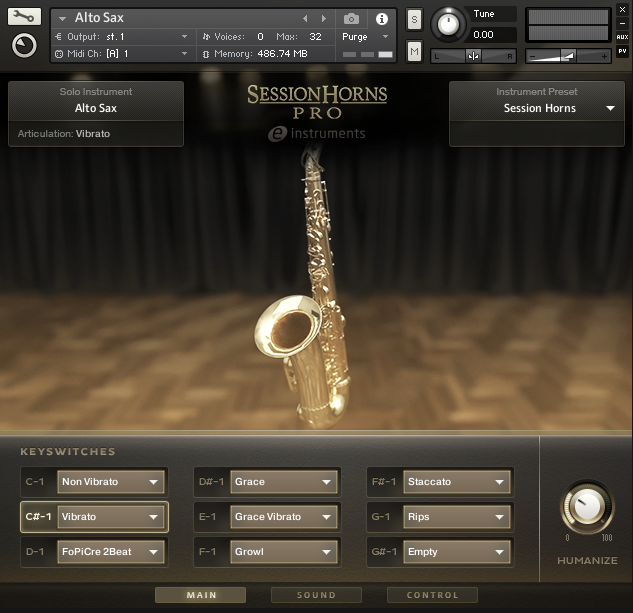Select the G#-1 keyswitch label

pos(384,552)
